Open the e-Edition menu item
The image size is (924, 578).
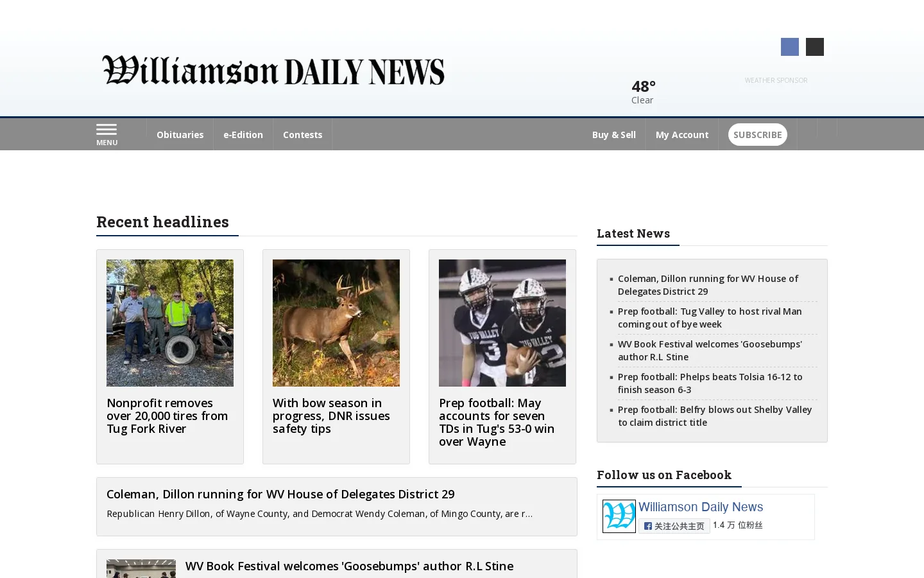click(243, 135)
